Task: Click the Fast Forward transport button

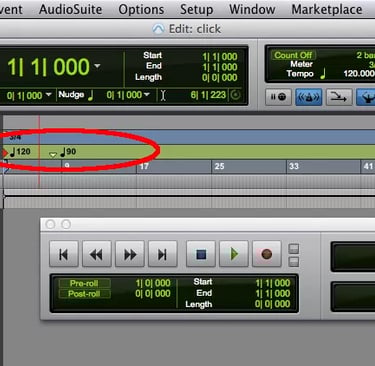Action: tap(130, 254)
